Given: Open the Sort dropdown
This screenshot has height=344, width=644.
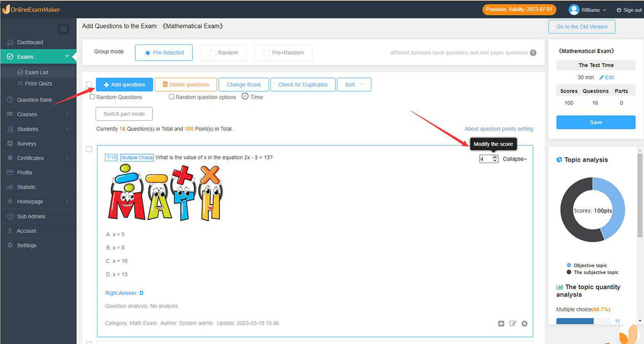Looking at the screenshot, I should (x=354, y=84).
